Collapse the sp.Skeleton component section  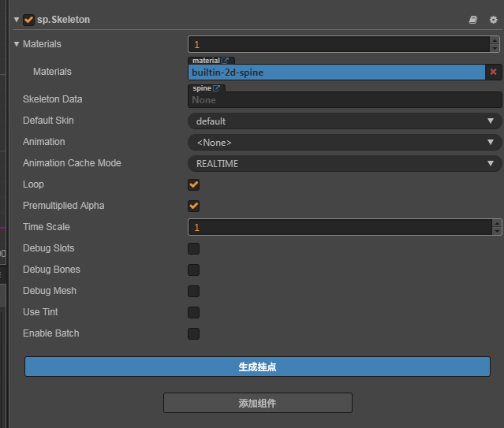(17, 20)
